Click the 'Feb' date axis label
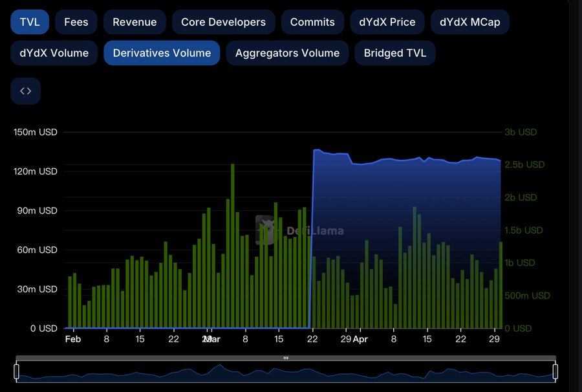The width and height of the screenshot is (582, 392). [x=72, y=339]
